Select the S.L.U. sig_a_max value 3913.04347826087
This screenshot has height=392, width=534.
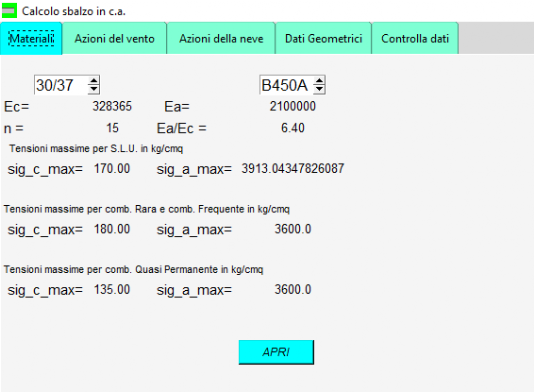coord(293,169)
